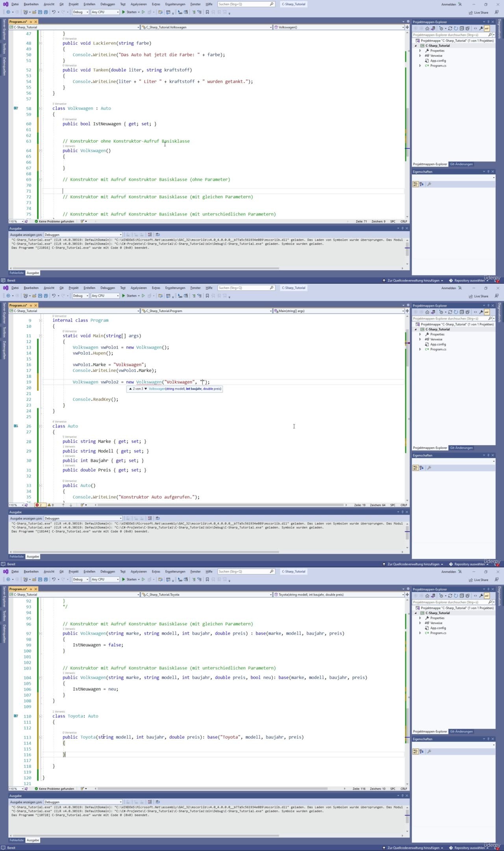Viewport: 504px width, 851px height.
Task: Click the Home icon in top Projektmappen-Explorer
Action: pos(427,28)
